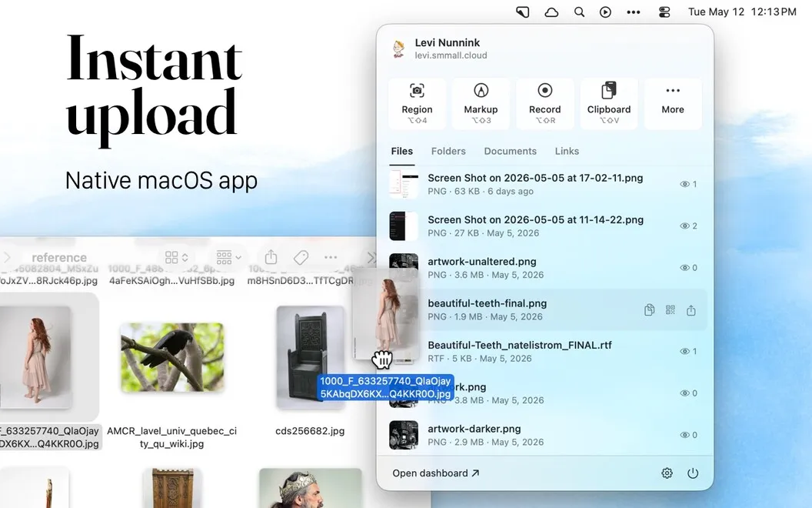Click the eye icon for artwork-unaltered.png

[x=684, y=268]
